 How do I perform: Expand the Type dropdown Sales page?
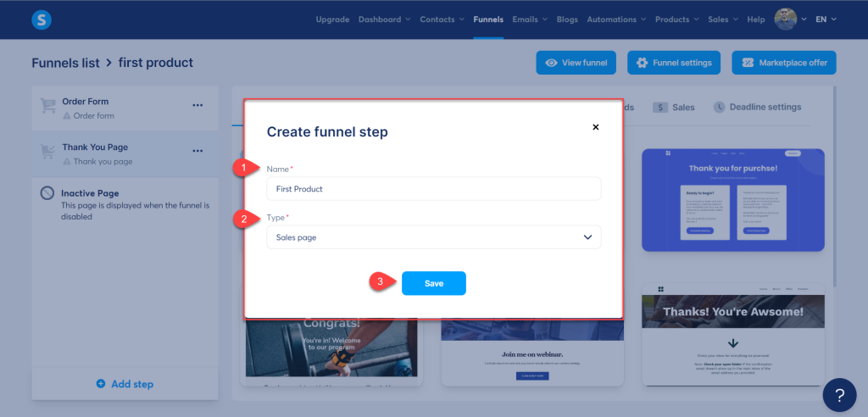point(433,237)
